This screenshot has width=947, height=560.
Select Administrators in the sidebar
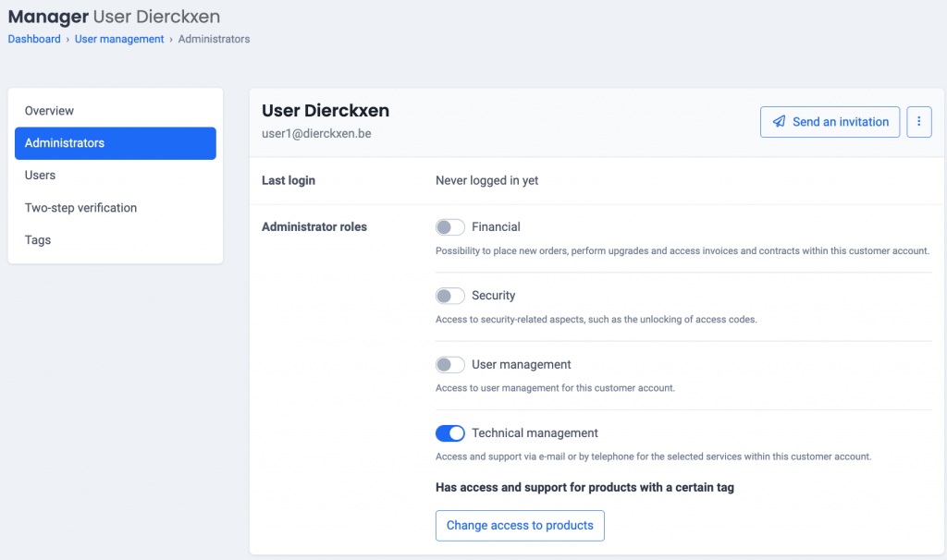coord(116,143)
